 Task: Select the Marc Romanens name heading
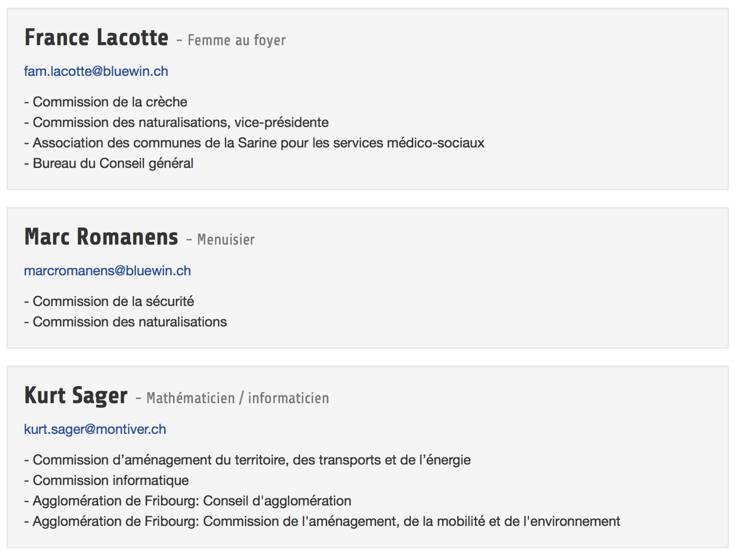tap(101, 237)
